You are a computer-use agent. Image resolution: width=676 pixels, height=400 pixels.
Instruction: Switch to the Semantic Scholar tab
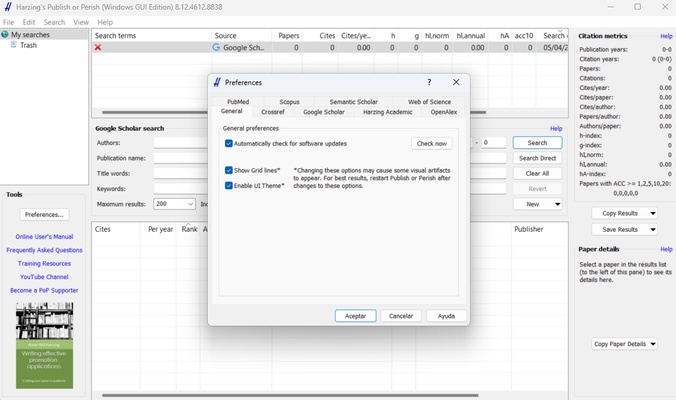[x=354, y=102]
